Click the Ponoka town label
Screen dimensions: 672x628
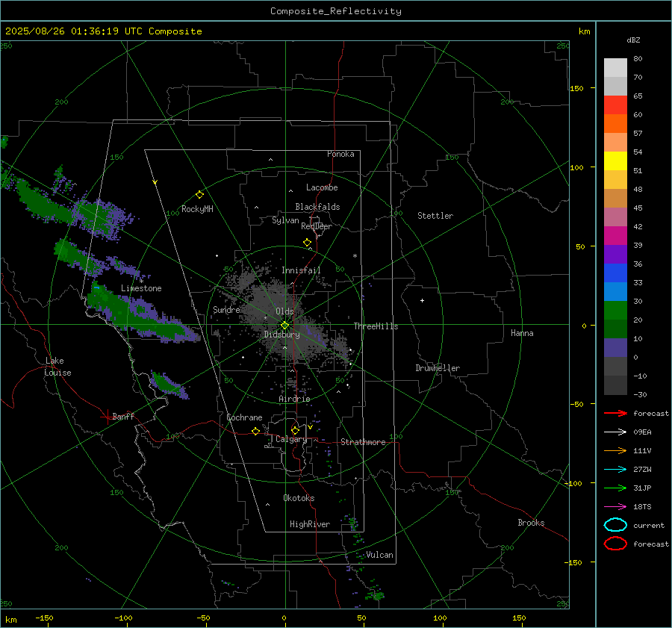pos(340,154)
